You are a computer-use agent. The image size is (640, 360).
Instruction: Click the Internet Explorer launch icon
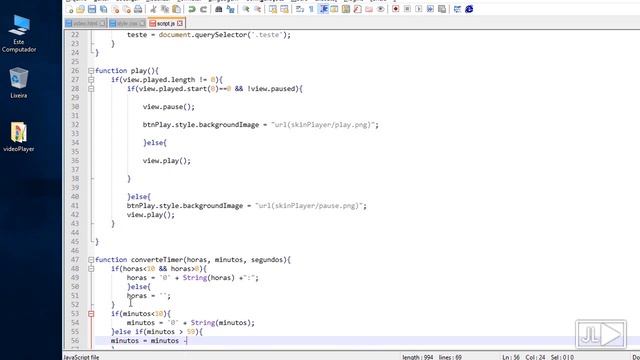pyautogui.click(x=469, y=9)
